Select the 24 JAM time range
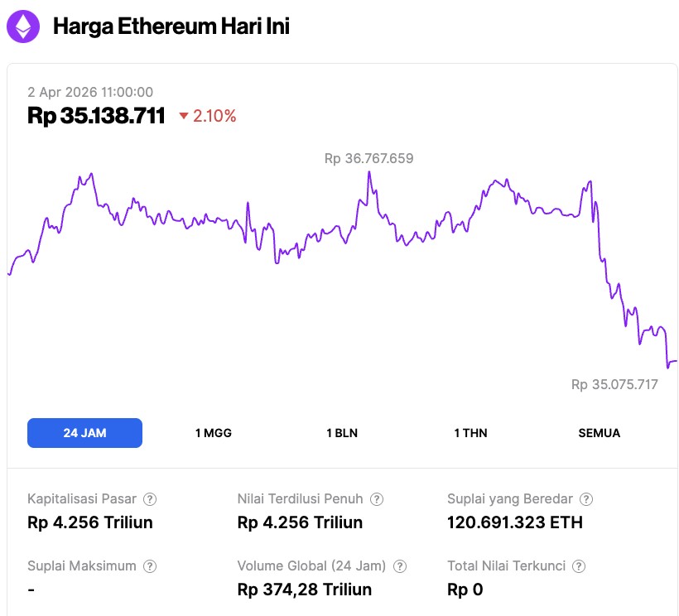The height and width of the screenshot is (616, 679). (84, 433)
